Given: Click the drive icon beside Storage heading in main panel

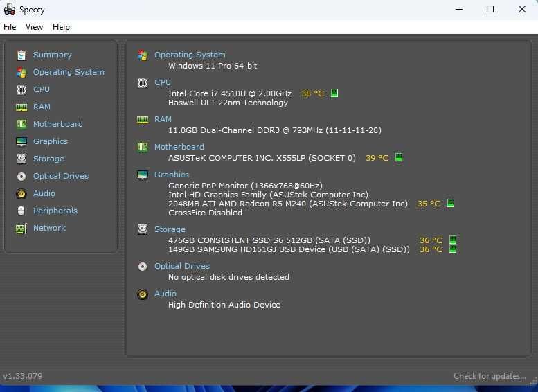Looking at the screenshot, I should click(x=143, y=229).
